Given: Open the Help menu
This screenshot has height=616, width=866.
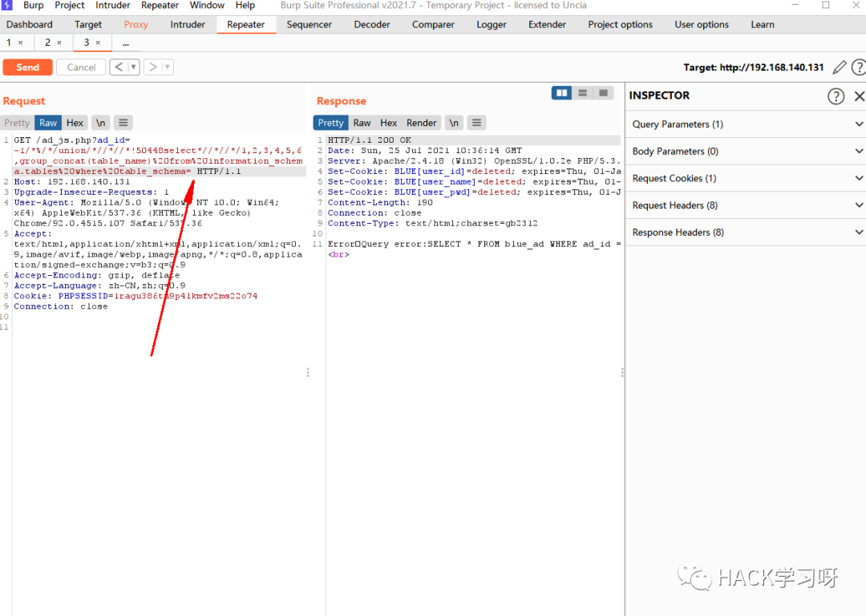Looking at the screenshot, I should click(x=245, y=6).
